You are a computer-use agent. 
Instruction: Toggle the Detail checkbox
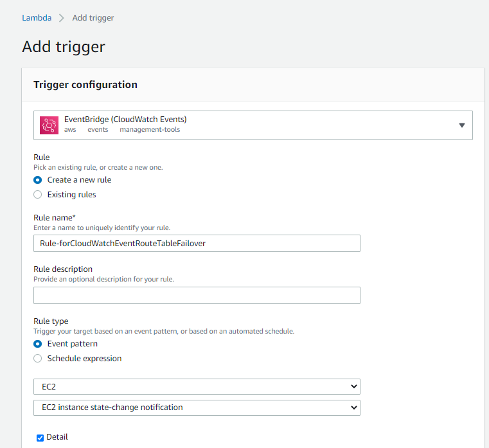click(40, 438)
